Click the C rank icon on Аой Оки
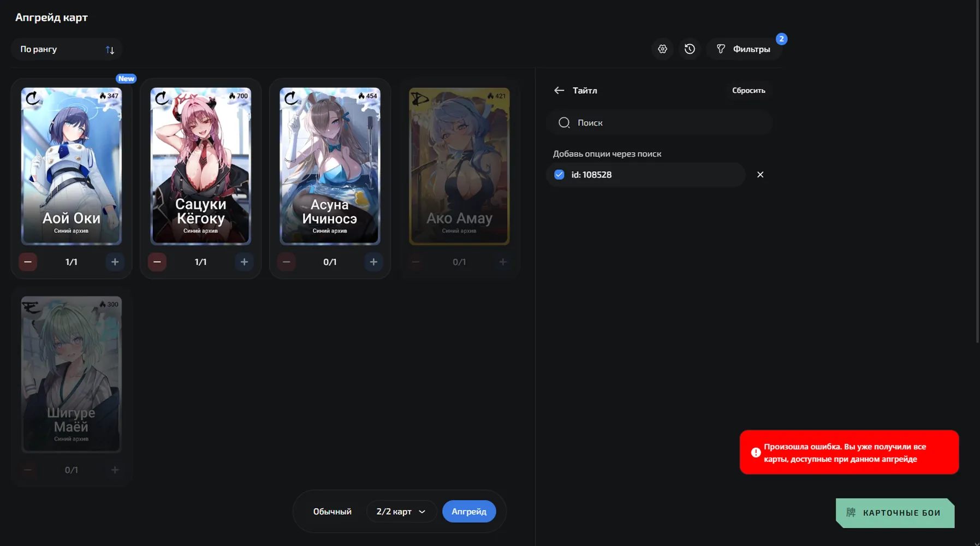 pyautogui.click(x=33, y=98)
